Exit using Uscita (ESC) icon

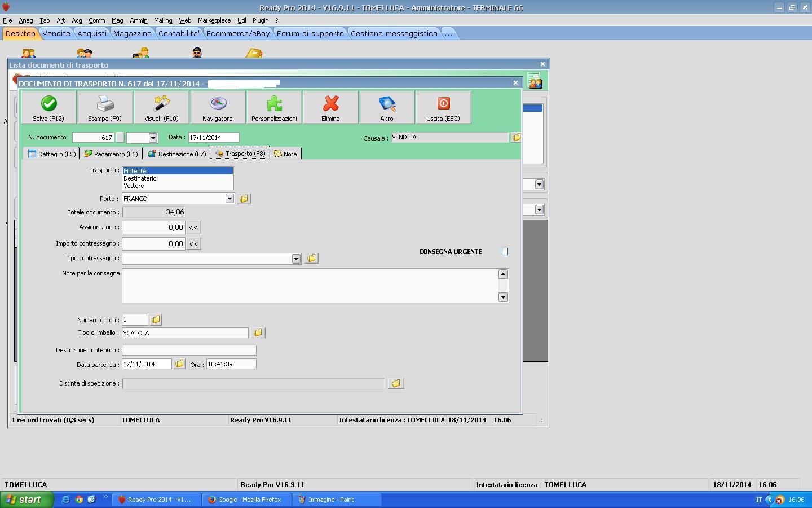tap(443, 104)
